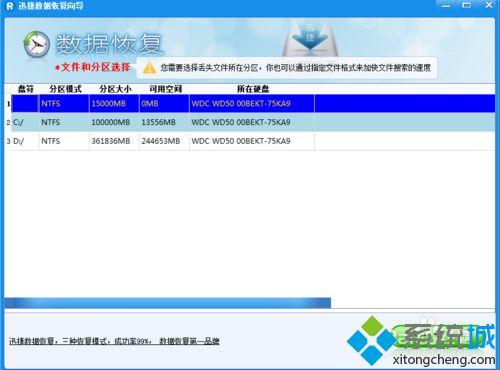Open the 迅捷数据恢复 promotional link at bottom
The height and width of the screenshot is (370, 500).
[x=114, y=341]
